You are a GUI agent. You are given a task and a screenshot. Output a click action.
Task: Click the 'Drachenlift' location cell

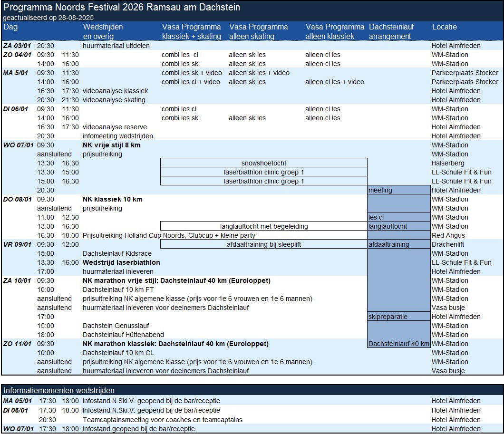[x=448, y=244]
